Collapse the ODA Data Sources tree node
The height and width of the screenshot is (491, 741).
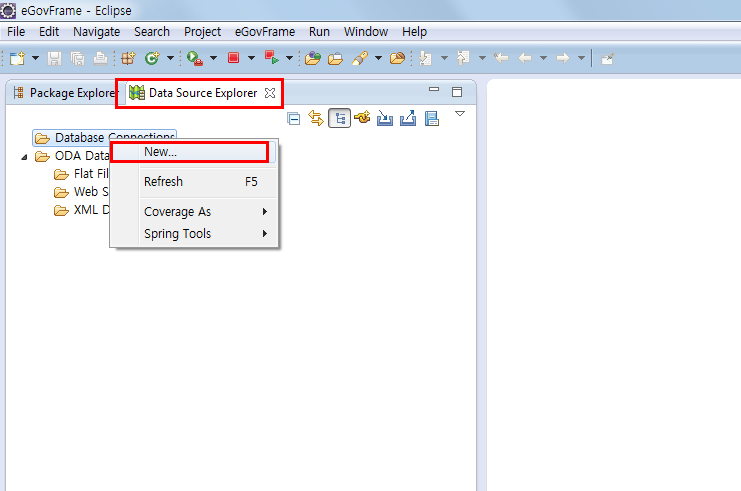25,156
